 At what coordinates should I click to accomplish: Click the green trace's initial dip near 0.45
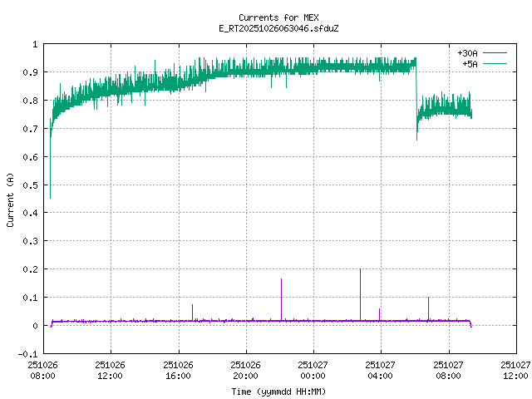tap(50, 196)
